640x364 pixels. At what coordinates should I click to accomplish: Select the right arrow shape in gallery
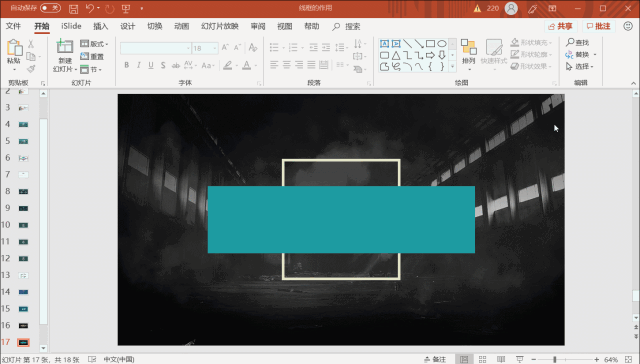click(x=430, y=55)
